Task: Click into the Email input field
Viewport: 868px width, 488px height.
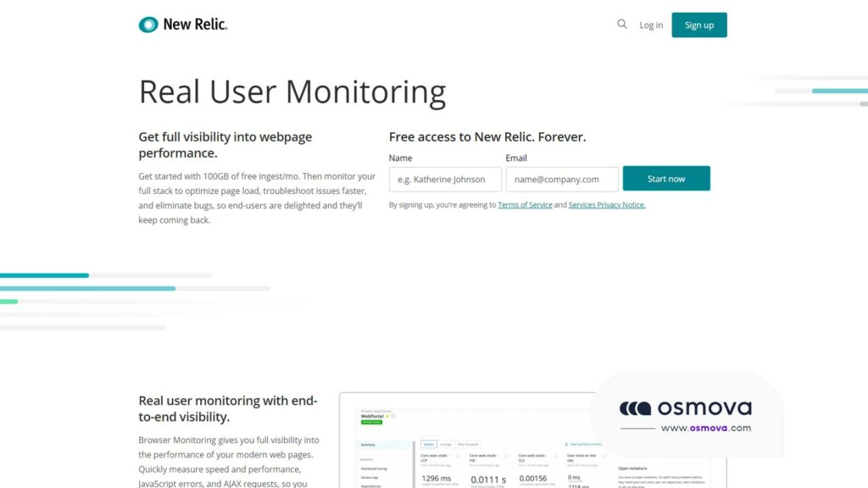Action: [562, 180]
